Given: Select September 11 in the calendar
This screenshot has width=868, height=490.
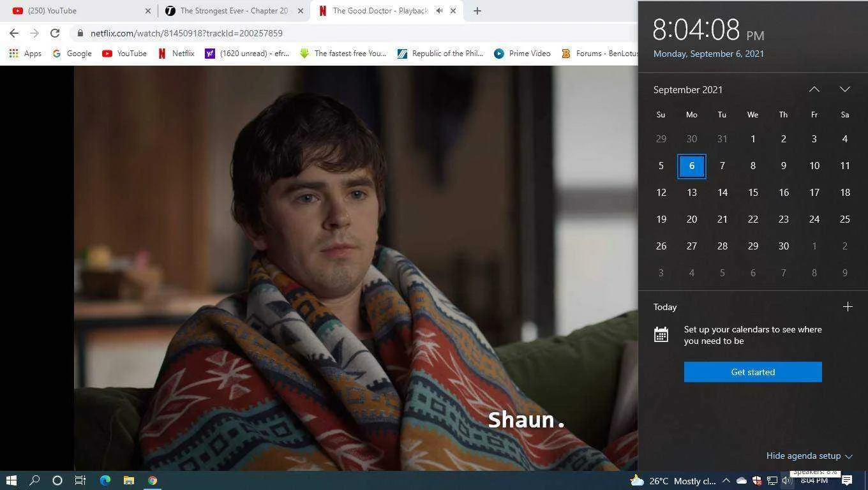Looking at the screenshot, I should point(845,166).
